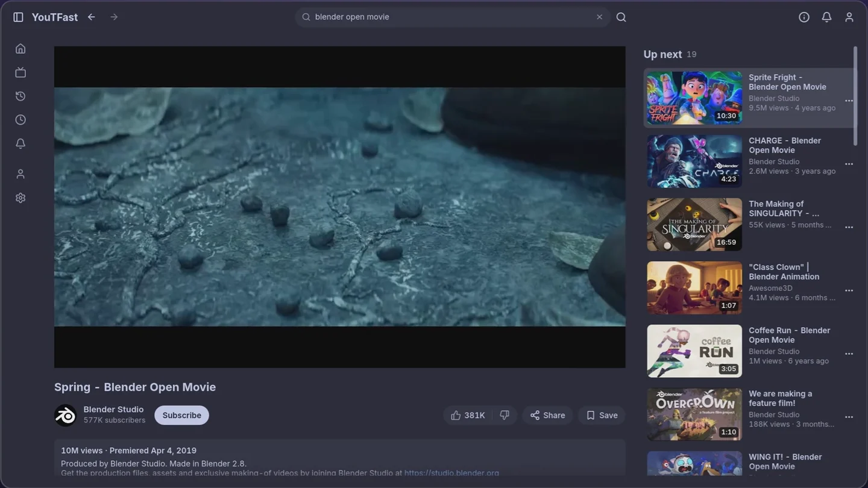
Task: Open notifications bell in top bar
Action: tap(826, 17)
